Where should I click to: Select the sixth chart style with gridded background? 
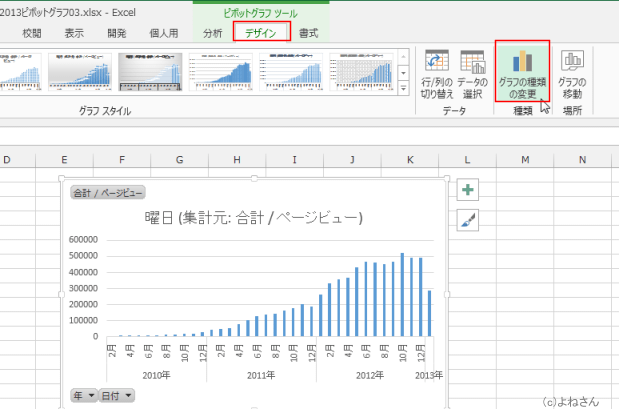[x=361, y=72]
